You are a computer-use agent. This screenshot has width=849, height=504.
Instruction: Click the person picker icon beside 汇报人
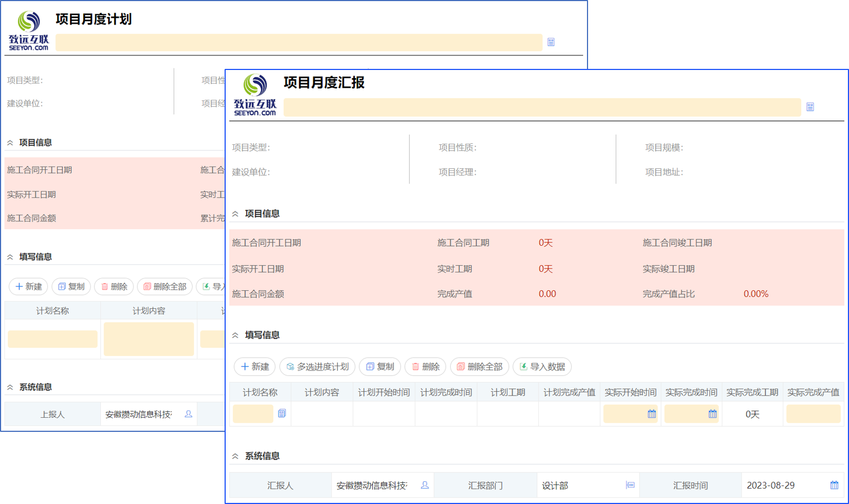pos(425,486)
